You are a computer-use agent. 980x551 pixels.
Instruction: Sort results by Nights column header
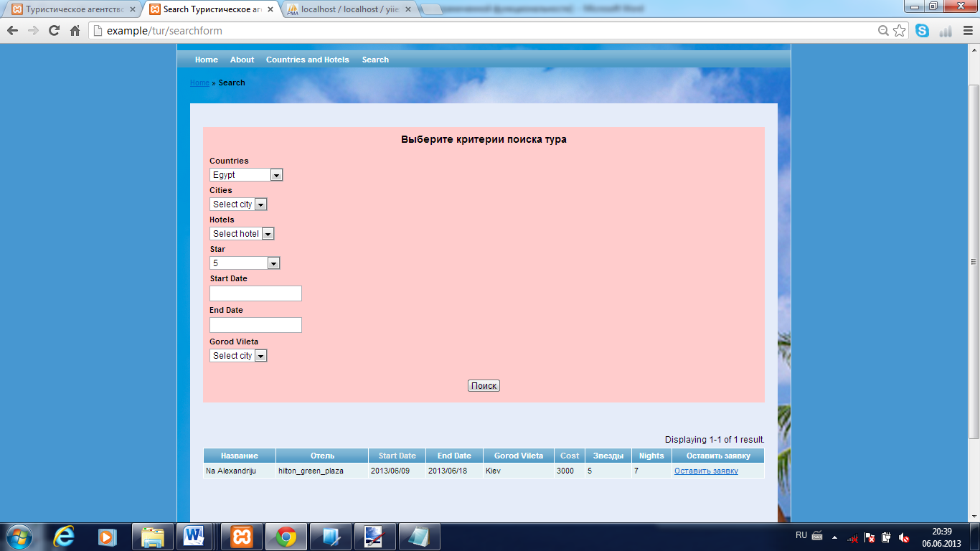pyautogui.click(x=652, y=456)
